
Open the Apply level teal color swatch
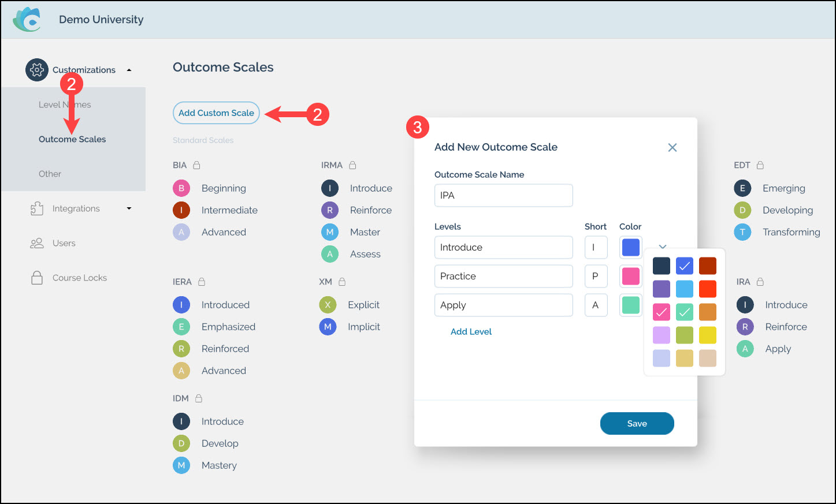(631, 305)
